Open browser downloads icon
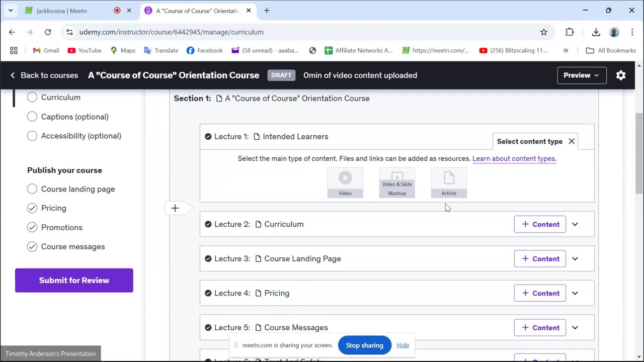The image size is (644, 362). click(596, 32)
